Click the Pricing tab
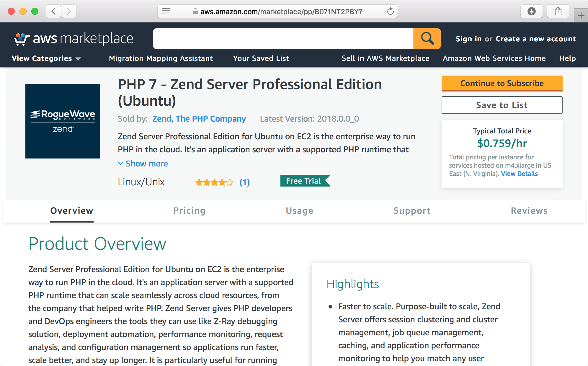Screen dimensions: 588x366 [189, 210]
